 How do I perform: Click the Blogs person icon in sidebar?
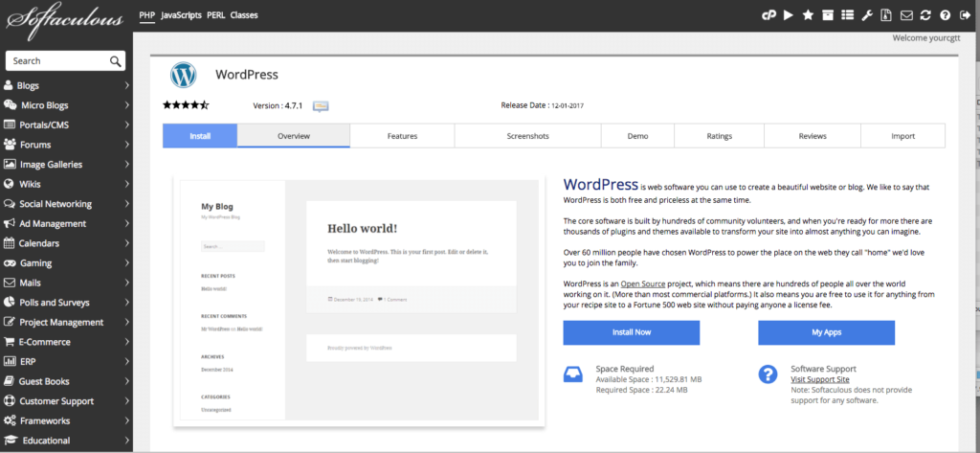coord(9,86)
